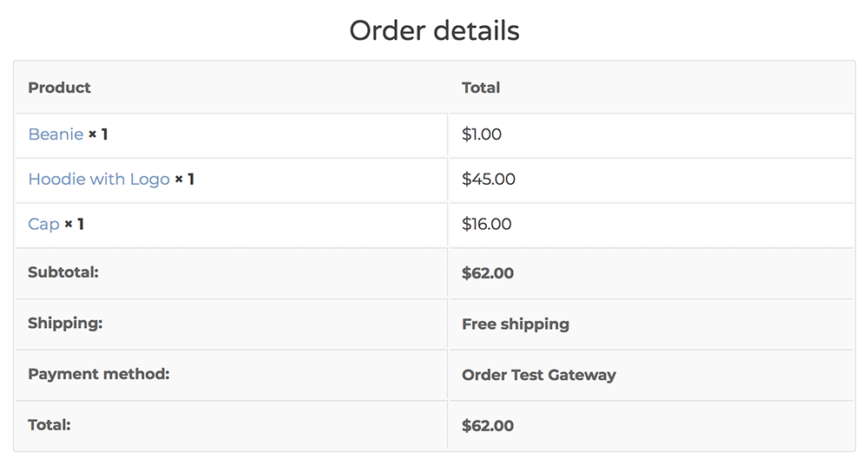Click the Product column header
Viewport: 868px width, 465px height.
point(59,88)
